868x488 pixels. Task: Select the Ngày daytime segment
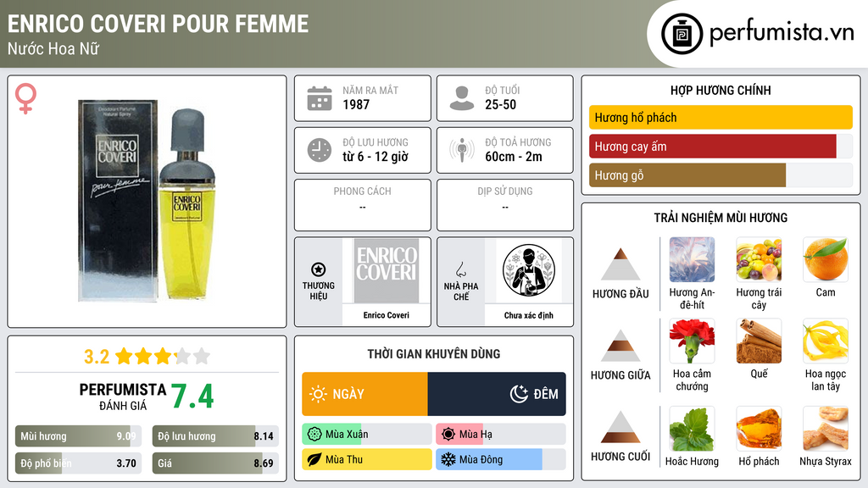[x=364, y=394]
